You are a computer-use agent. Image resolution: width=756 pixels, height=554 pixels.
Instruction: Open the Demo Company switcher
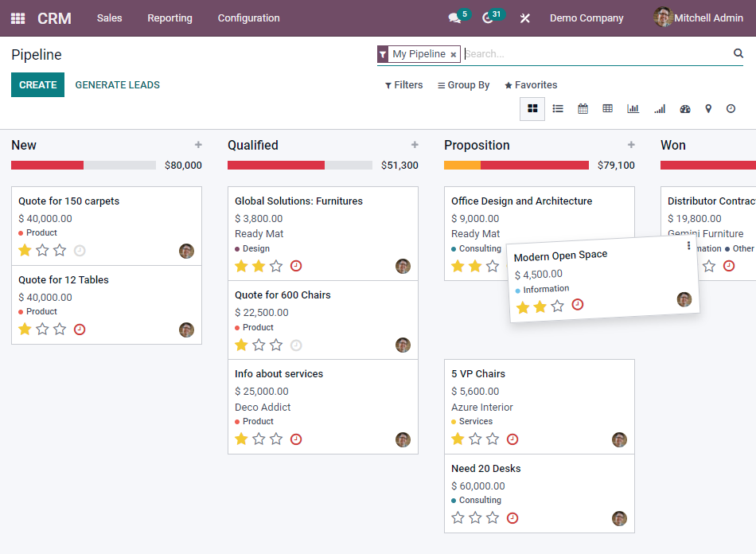[586, 18]
